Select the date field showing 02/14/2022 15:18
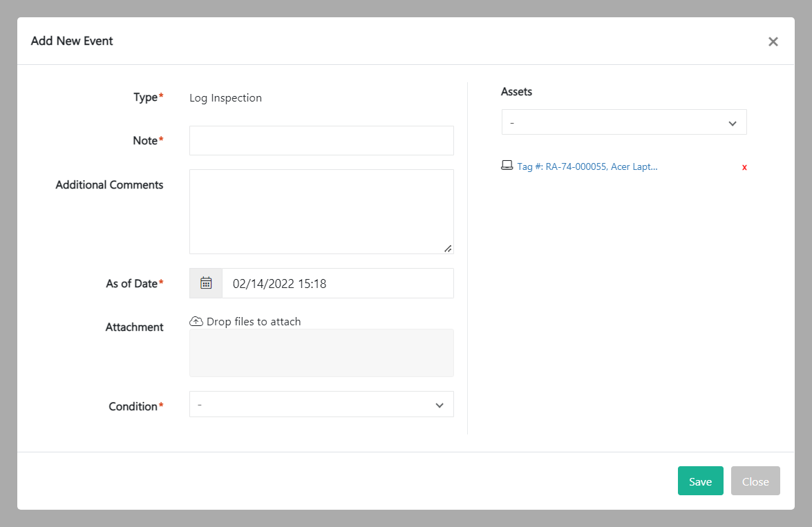812x527 pixels. point(337,282)
